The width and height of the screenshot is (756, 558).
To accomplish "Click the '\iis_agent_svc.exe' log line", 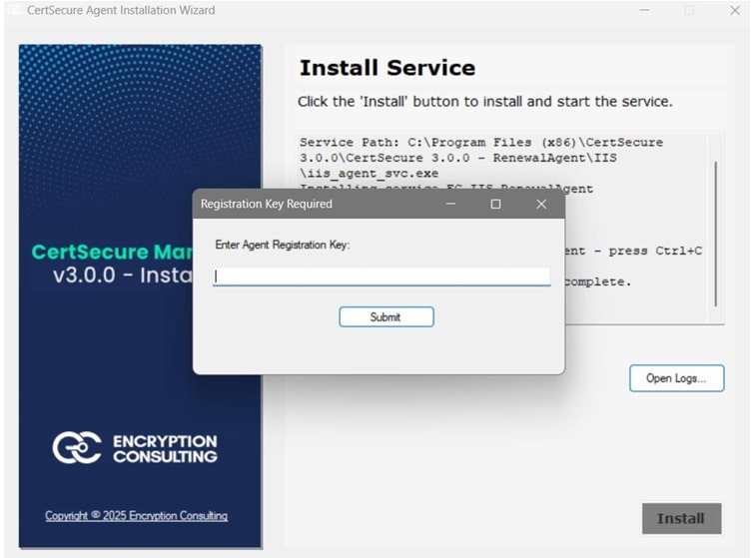I will pyautogui.click(x=369, y=173).
